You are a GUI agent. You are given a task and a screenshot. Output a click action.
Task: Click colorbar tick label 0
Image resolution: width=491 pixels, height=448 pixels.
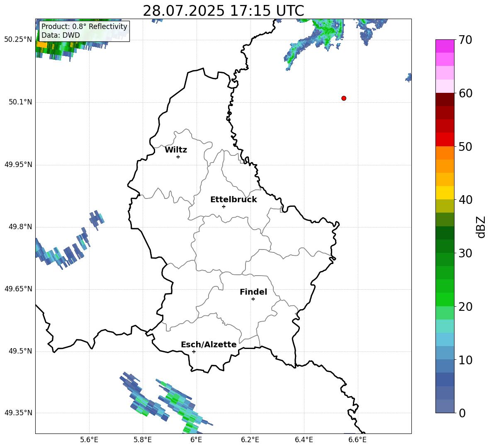click(462, 413)
